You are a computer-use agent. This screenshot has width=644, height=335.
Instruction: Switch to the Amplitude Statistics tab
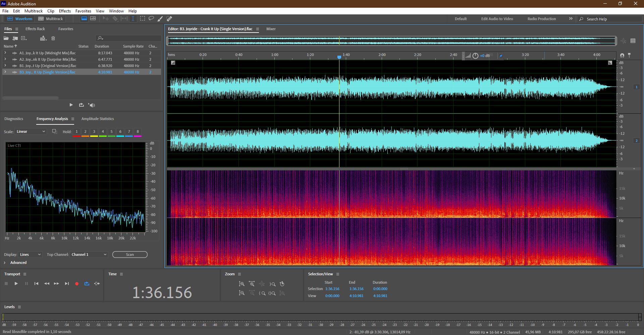(98, 119)
